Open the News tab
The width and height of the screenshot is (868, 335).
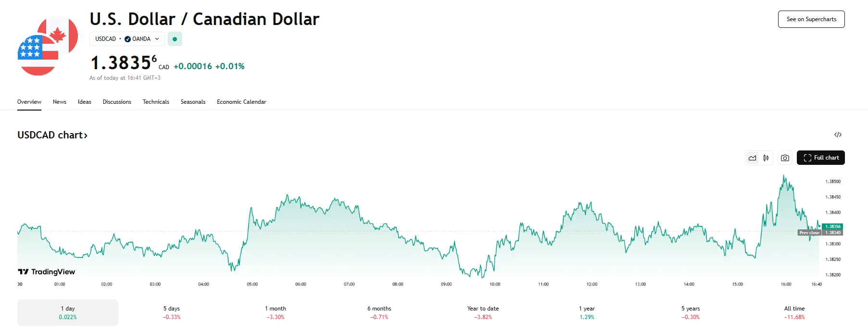tap(60, 102)
